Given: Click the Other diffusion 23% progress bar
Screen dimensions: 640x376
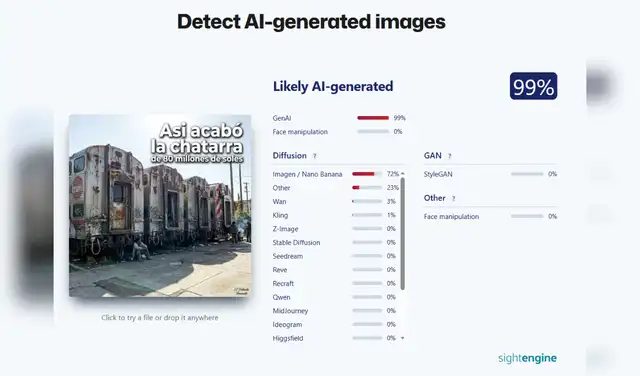Looking at the screenshot, I should point(367,188).
